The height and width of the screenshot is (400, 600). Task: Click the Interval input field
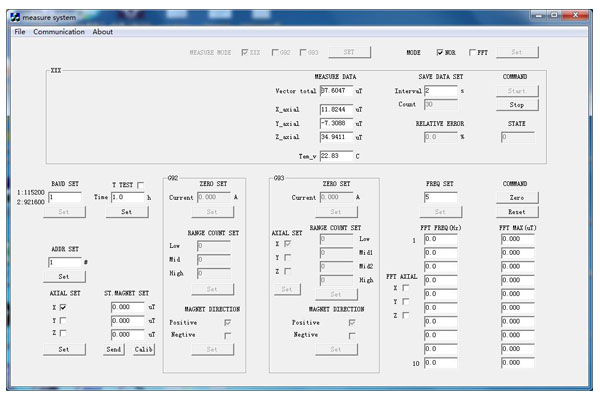[439, 91]
